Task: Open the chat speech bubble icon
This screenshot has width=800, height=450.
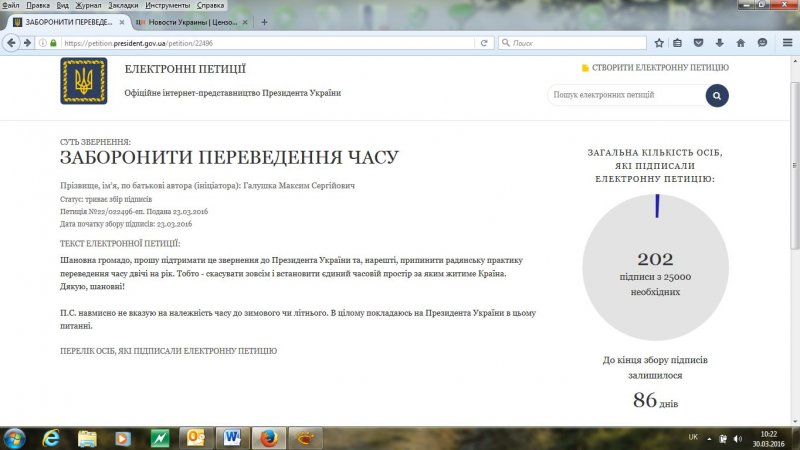Action: [762, 43]
